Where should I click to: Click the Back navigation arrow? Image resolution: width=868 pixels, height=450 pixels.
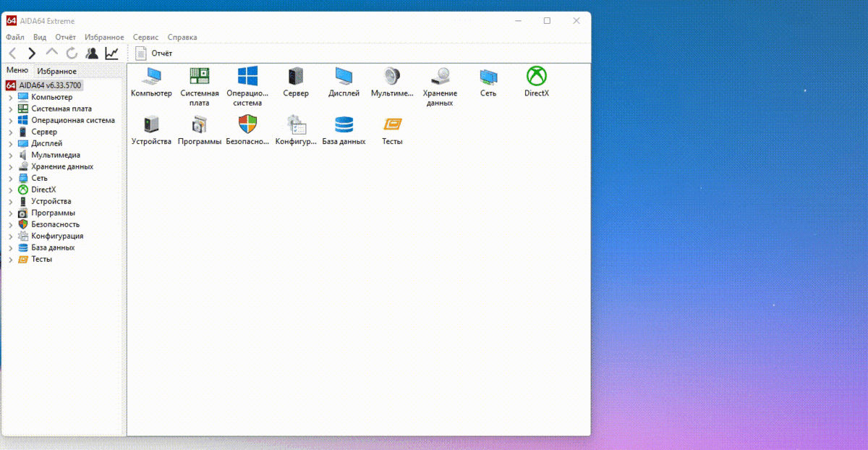tap(12, 54)
